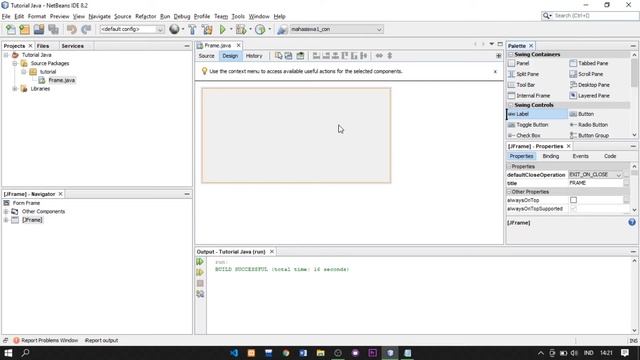Click the Profile Project clock icon
This screenshot has width=640, height=360.
click(260, 29)
